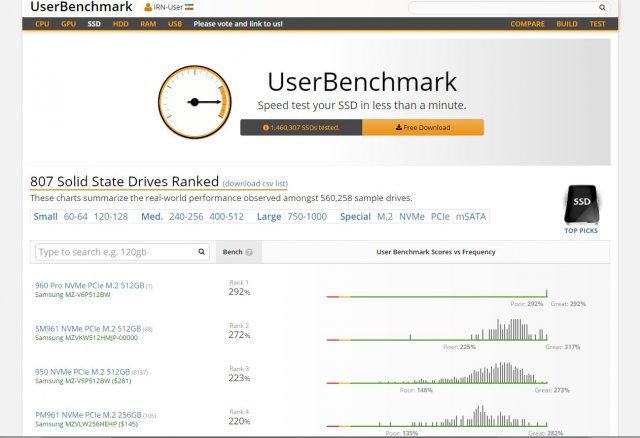Open the CPU tab in navigation bar
Screen dimensions: 640x438
[x=42, y=23]
